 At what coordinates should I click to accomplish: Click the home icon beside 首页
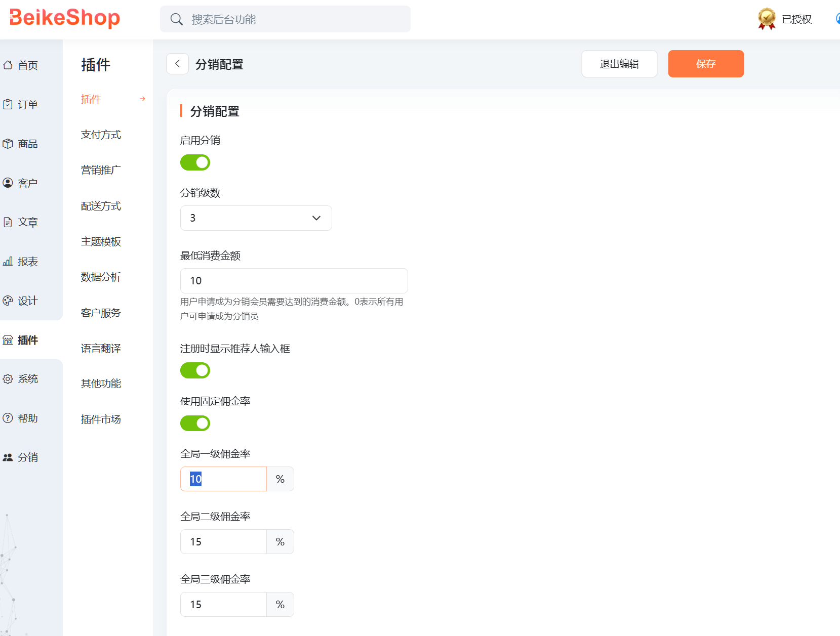8,65
